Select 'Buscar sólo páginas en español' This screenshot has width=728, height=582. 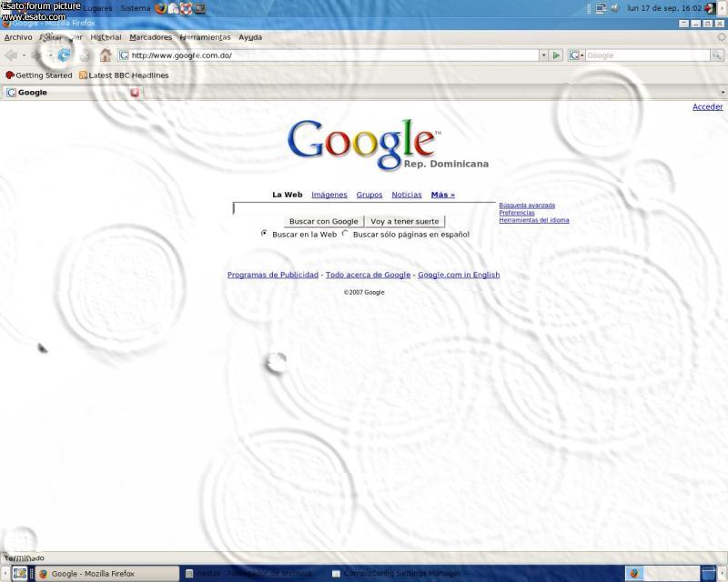point(346,234)
